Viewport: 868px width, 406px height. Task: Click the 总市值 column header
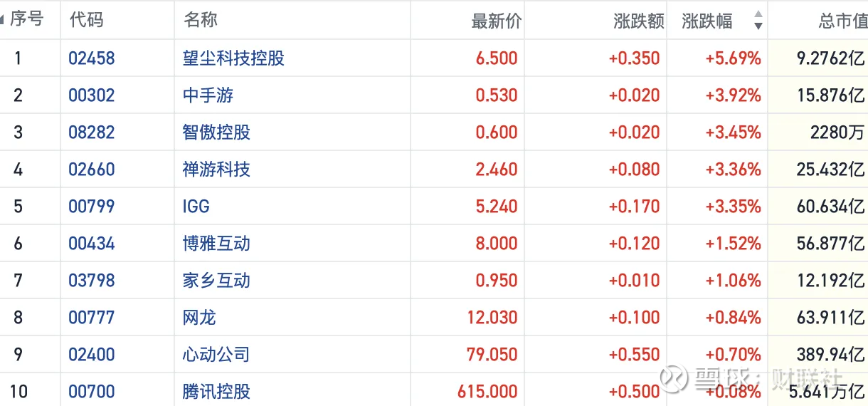pyautogui.click(x=843, y=21)
